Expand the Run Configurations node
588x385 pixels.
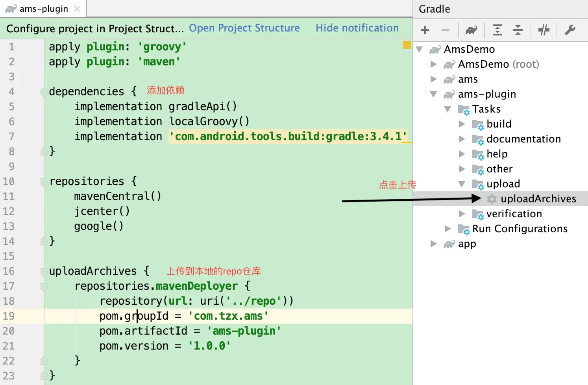tap(448, 229)
